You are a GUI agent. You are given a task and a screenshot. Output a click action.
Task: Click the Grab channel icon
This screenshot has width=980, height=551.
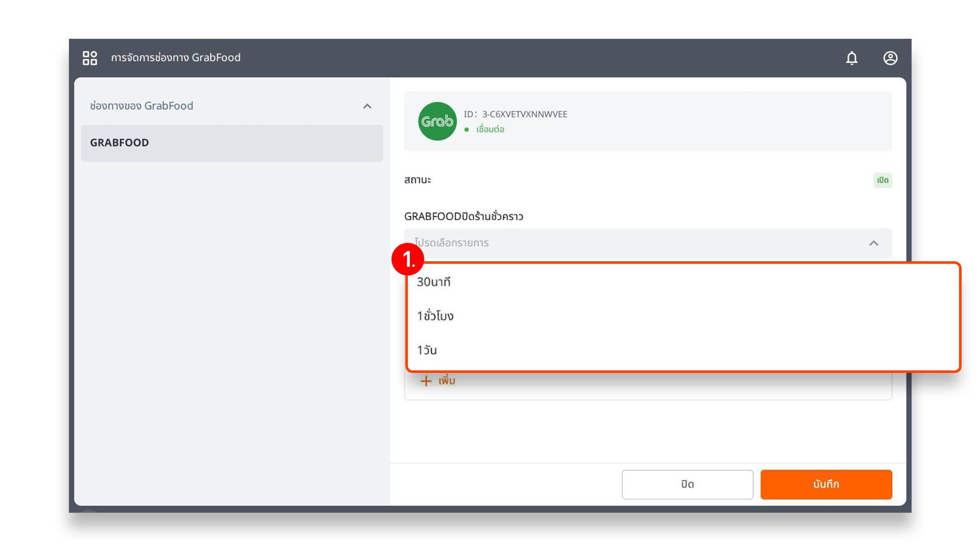click(x=437, y=121)
